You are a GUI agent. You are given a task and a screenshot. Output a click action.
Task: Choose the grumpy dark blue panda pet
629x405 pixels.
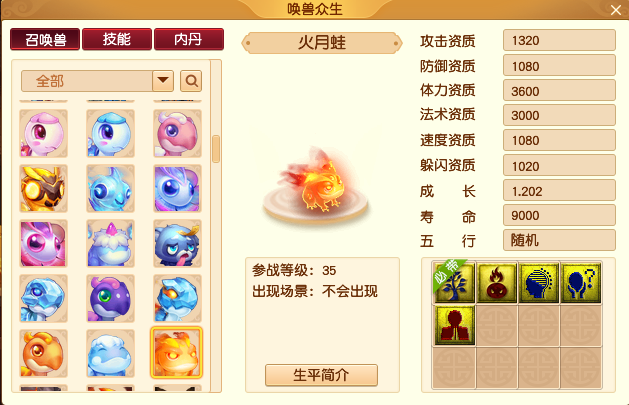177,243
